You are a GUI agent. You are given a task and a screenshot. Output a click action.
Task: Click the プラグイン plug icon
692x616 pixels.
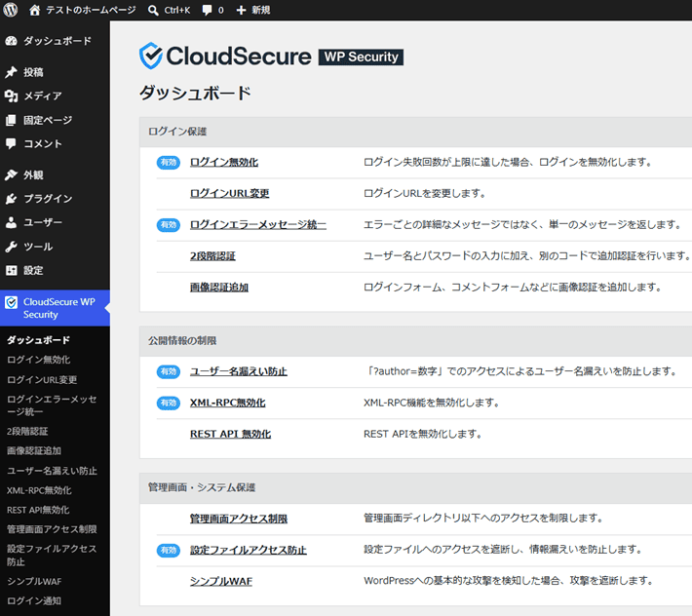click(x=11, y=199)
